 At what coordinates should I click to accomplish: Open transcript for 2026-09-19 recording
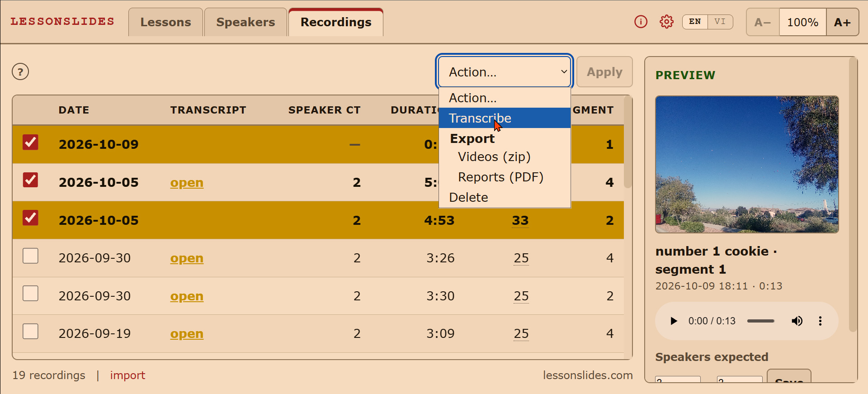[x=187, y=333]
